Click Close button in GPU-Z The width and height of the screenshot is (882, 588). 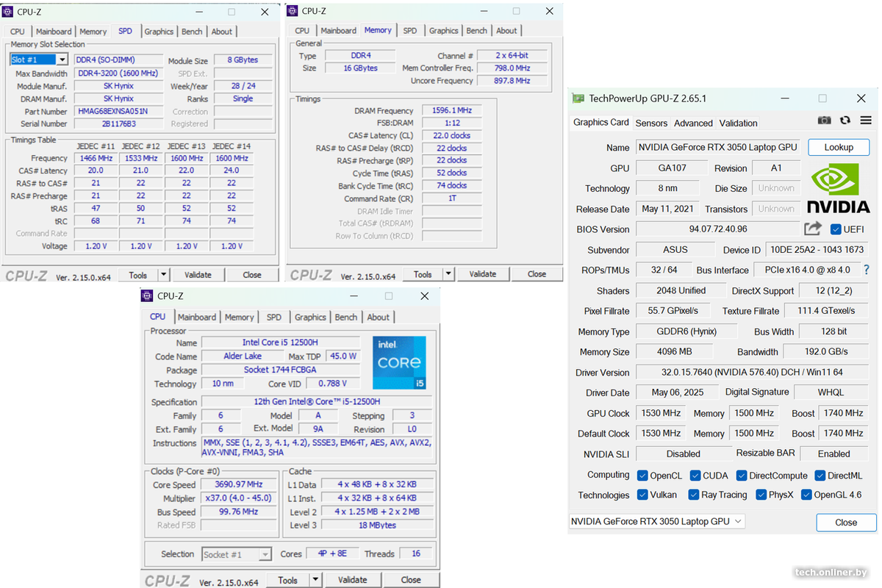tap(846, 523)
